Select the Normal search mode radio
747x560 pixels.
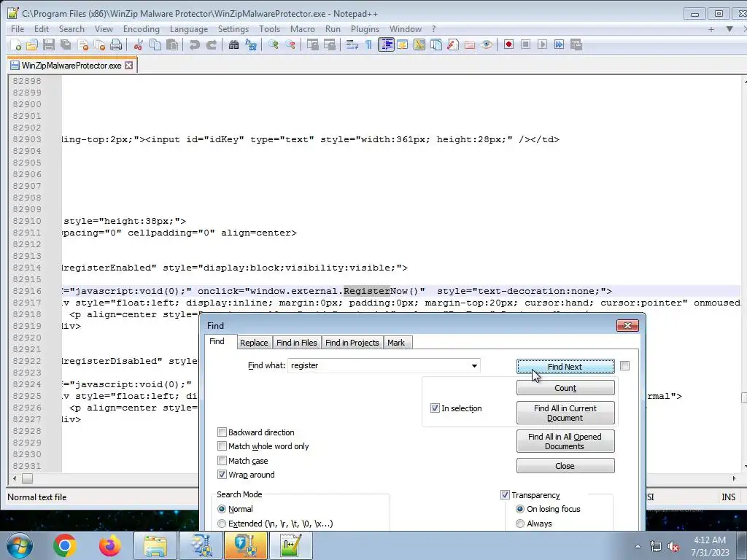tap(222, 509)
